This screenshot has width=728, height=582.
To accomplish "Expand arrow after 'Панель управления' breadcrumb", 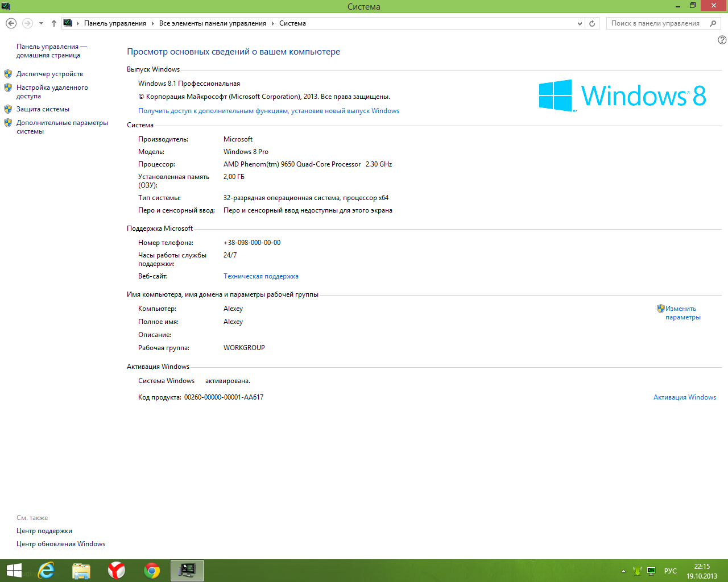I will 152,23.
